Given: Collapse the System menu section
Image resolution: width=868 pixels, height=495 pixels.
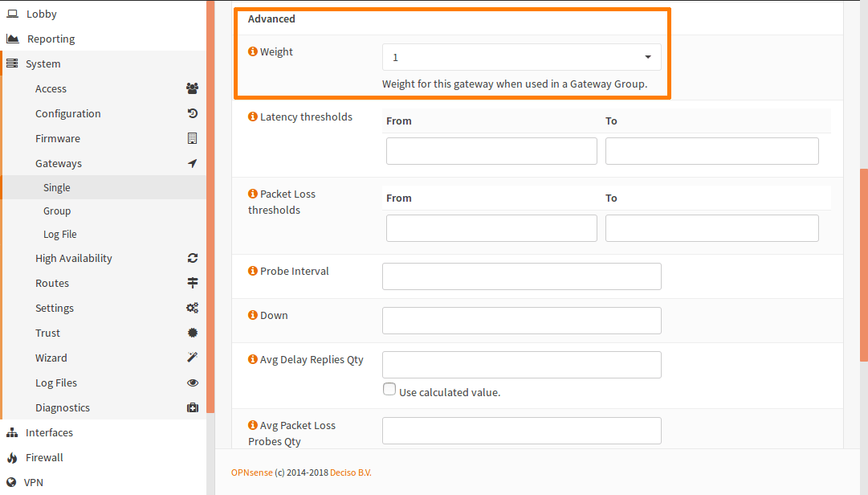Looking at the screenshot, I should point(43,63).
